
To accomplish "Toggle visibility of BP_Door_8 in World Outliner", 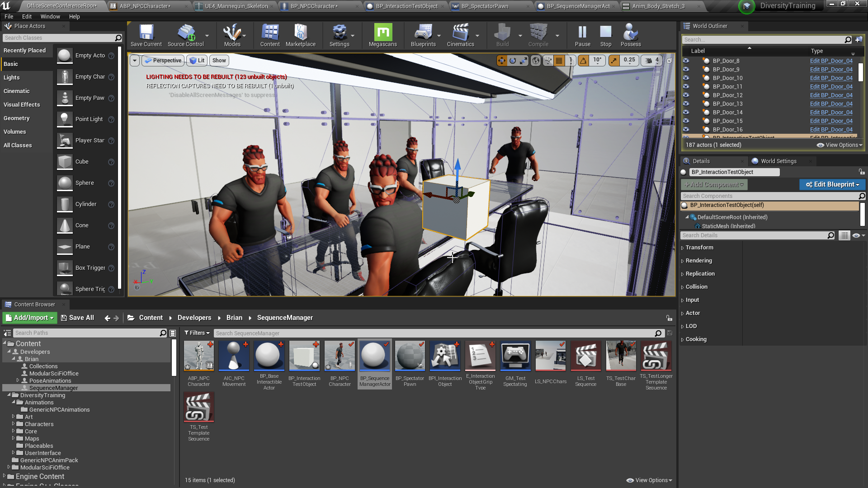I will tap(686, 61).
